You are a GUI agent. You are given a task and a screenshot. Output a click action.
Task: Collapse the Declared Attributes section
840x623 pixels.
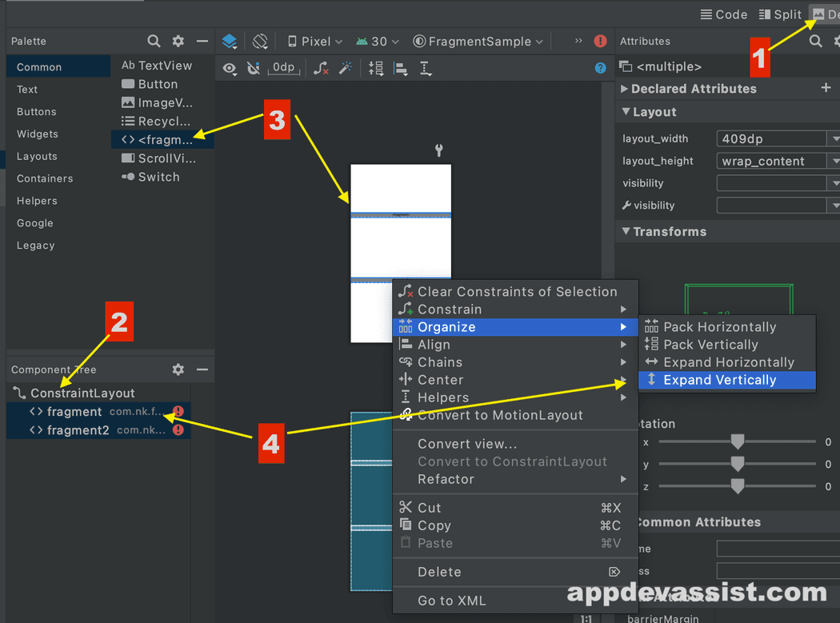pyautogui.click(x=625, y=89)
